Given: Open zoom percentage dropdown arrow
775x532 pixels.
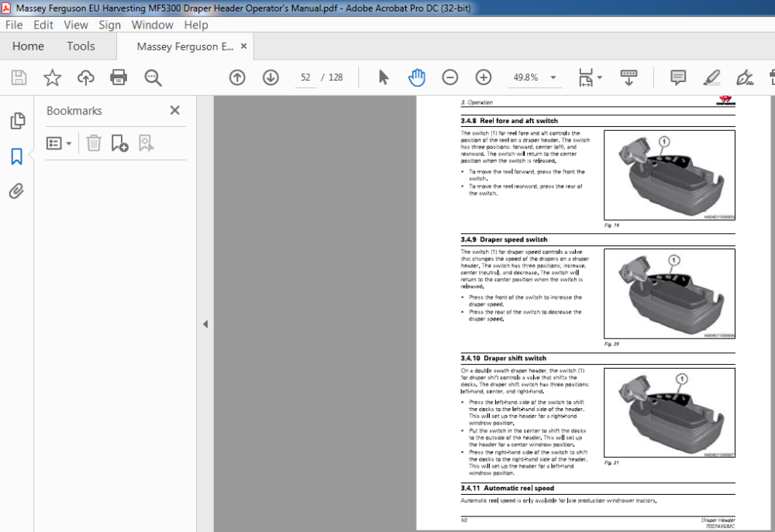Looking at the screenshot, I should point(553,77).
